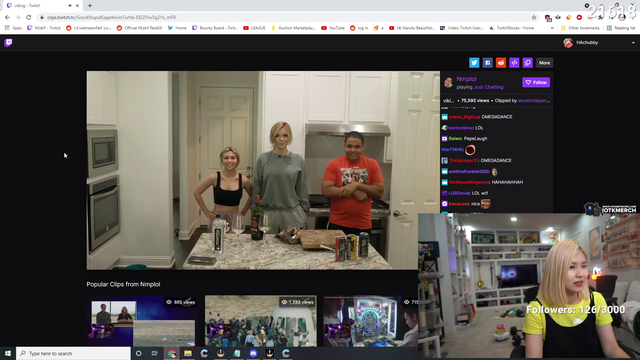Open the Reading list panel

(621, 28)
